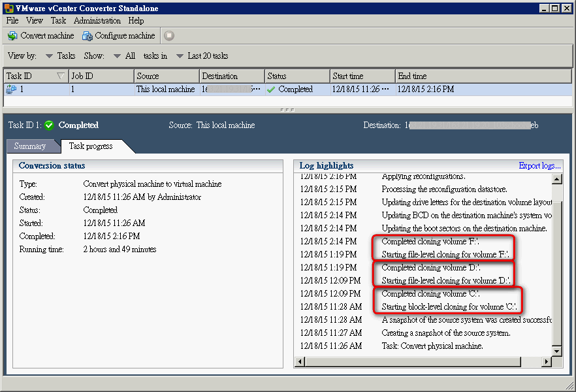Open the Administration menu
Image resolution: width=576 pixels, height=392 pixels.
pos(97,20)
